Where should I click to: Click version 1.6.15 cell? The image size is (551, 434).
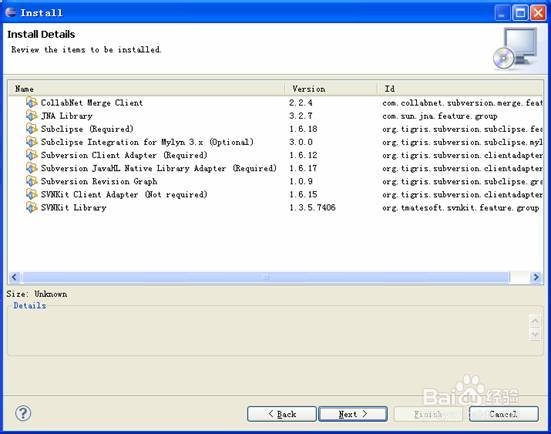[x=303, y=194]
